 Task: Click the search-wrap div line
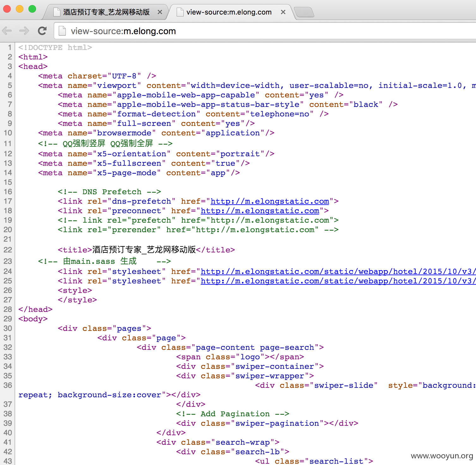click(218, 442)
